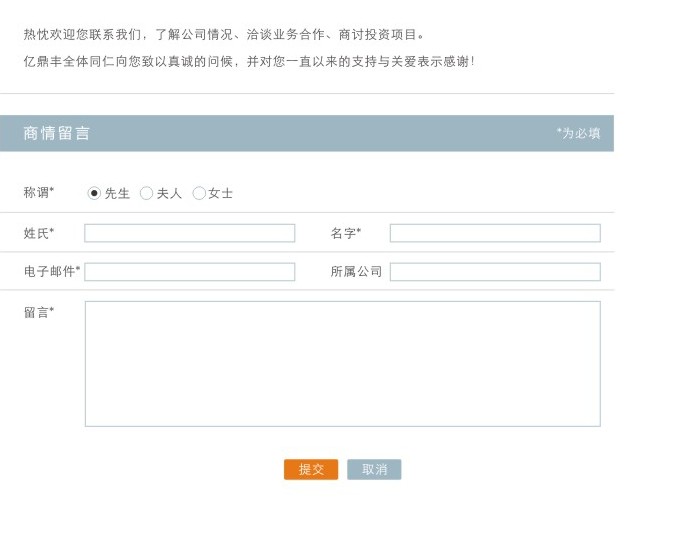
Task: Click inside the 留言 message textarea
Action: [x=342, y=363]
